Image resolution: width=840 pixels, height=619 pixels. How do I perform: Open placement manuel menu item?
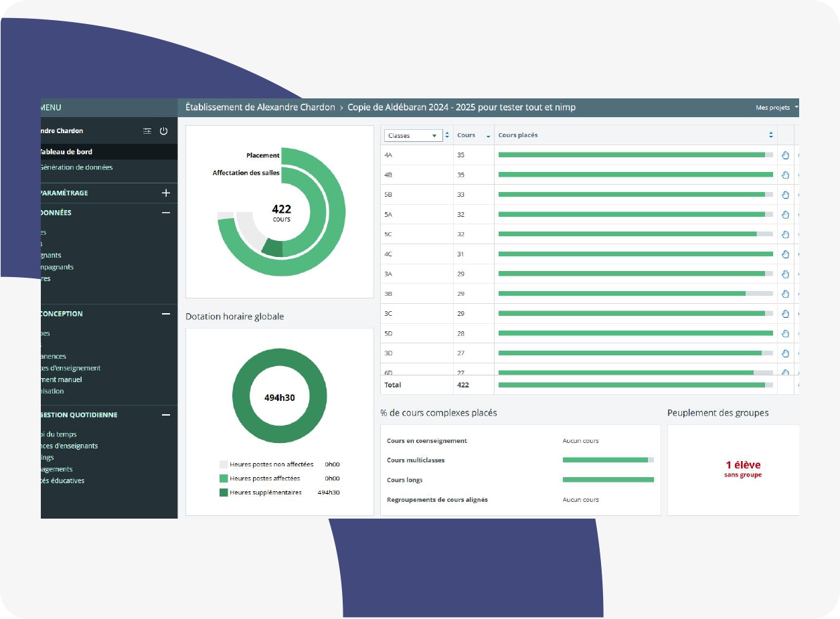(62, 379)
